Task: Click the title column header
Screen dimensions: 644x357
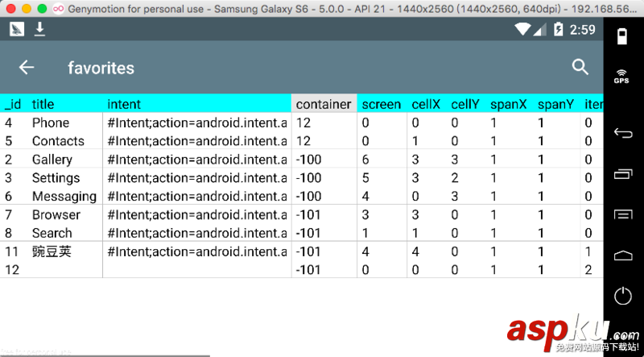Action: tap(43, 104)
